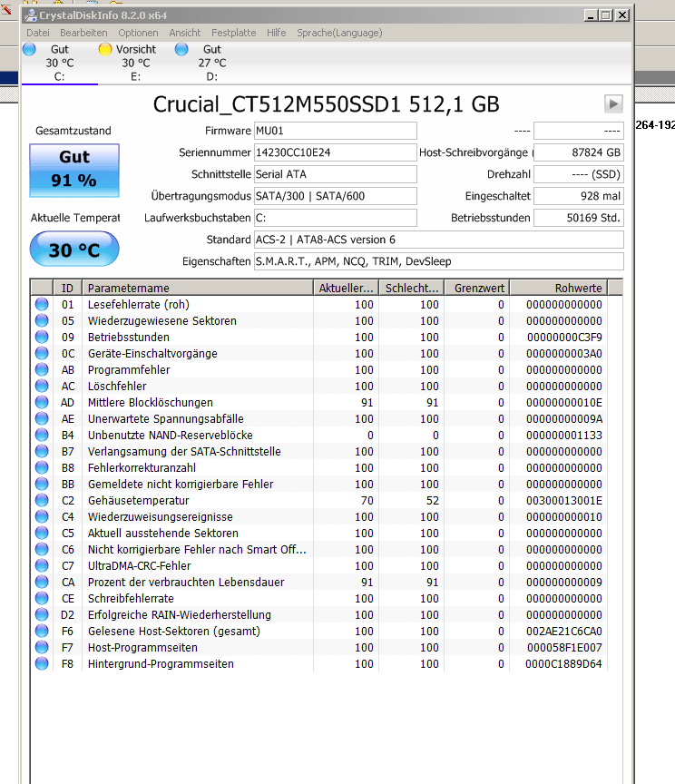Click the status orb for Gehäusetemperatur

point(42,500)
